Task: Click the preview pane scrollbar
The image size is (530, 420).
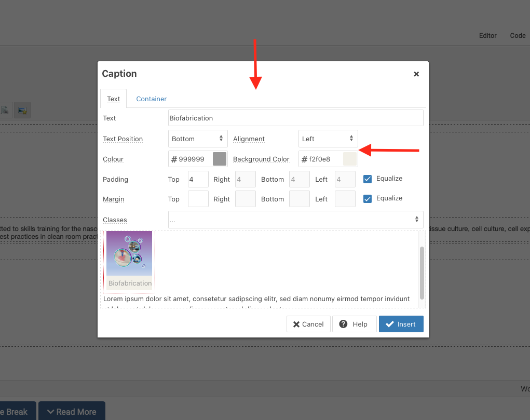Action: pos(422,273)
